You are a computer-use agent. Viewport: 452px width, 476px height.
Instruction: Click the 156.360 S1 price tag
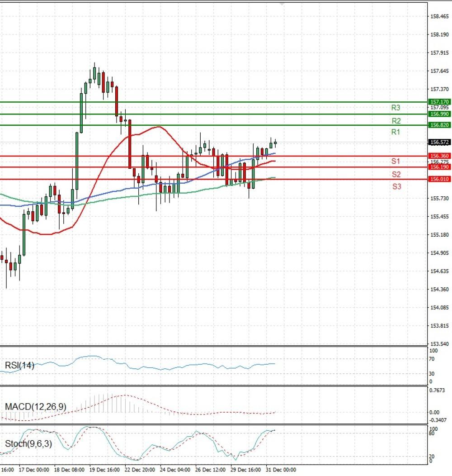click(x=439, y=156)
